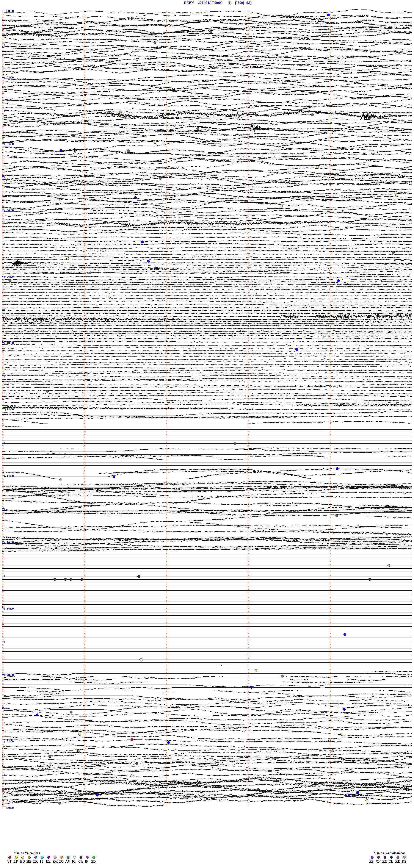Click the violet ZZ legend swatch

(372, 857)
